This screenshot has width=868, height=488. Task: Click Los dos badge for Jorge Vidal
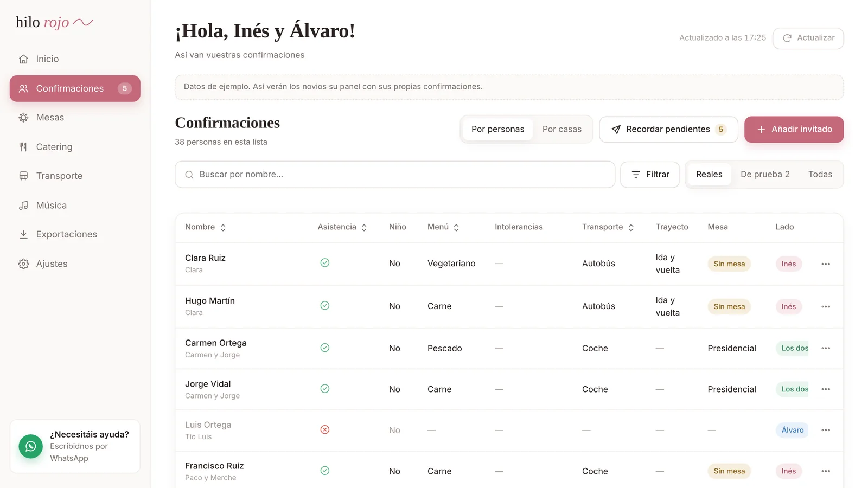793,389
